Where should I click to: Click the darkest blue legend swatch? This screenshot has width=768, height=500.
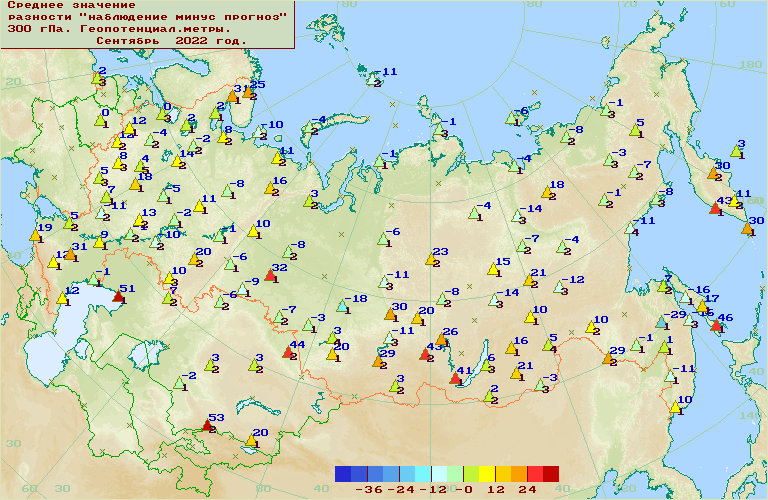(343, 474)
